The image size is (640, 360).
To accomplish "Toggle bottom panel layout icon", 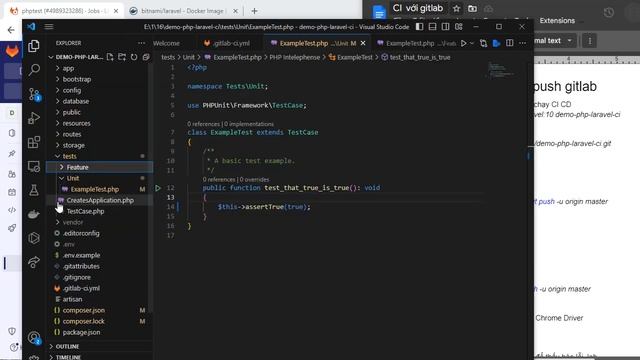I will [432, 27].
